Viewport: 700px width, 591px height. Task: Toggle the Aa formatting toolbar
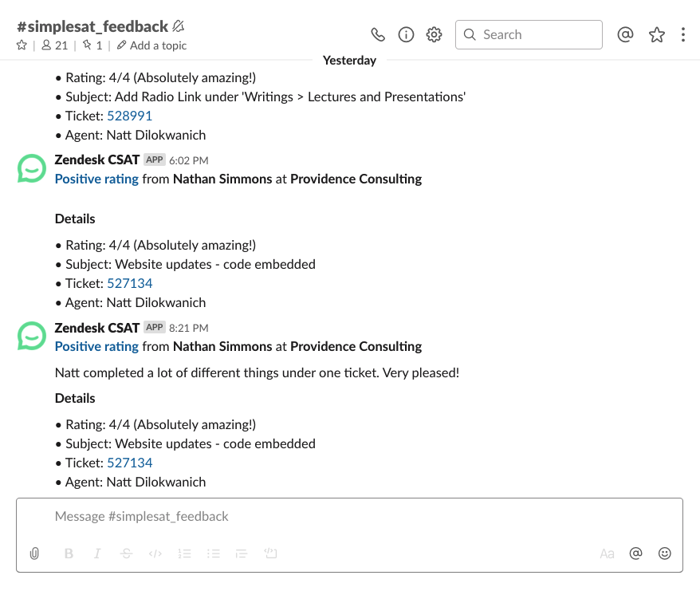(x=607, y=554)
